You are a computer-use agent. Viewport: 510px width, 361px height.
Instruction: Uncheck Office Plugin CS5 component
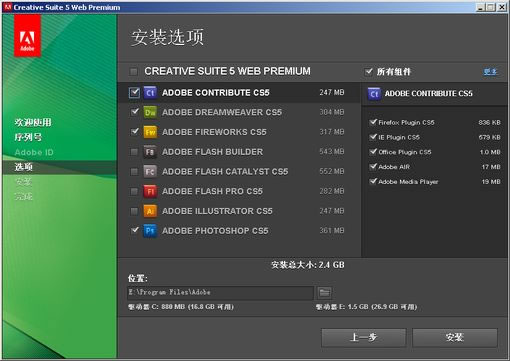(373, 152)
